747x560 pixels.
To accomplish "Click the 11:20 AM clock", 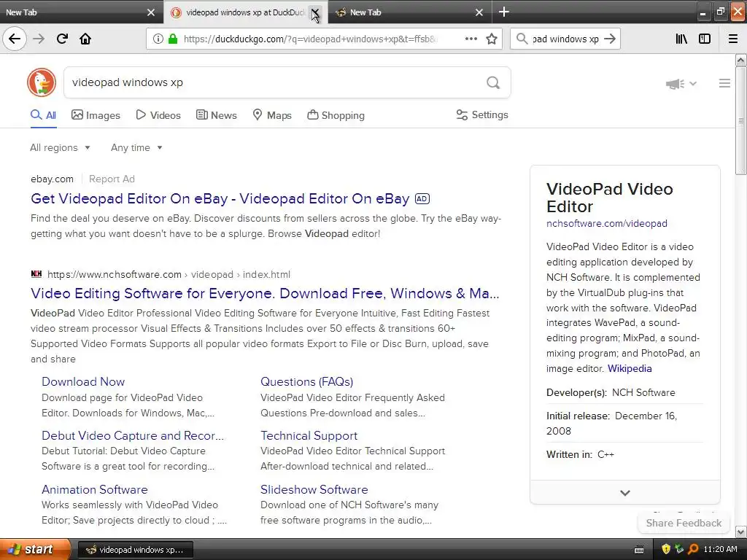I will tap(720, 549).
